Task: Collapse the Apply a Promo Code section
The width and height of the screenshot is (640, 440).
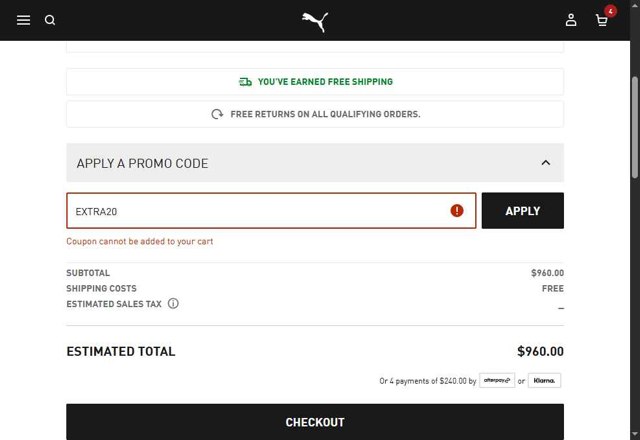Action: [x=545, y=163]
